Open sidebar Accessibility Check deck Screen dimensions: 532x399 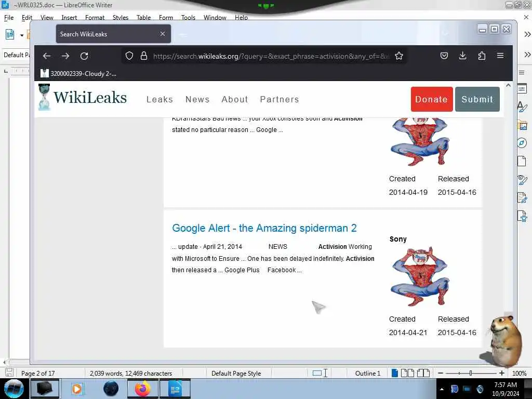pyautogui.click(x=522, y=216)
